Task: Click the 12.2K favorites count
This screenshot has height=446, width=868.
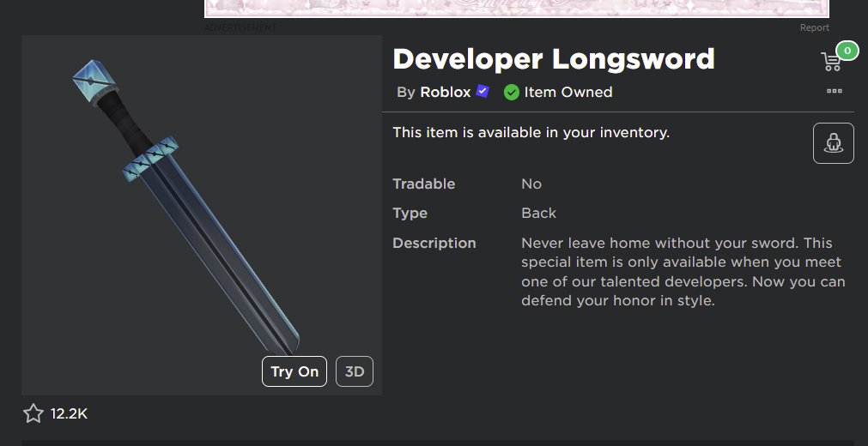Action: 69,414
